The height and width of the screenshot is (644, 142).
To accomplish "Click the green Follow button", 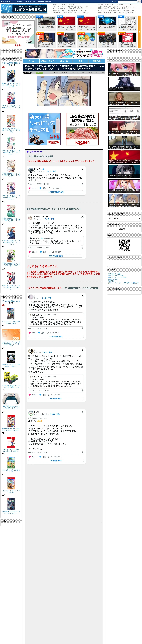I will pos(39,73).
